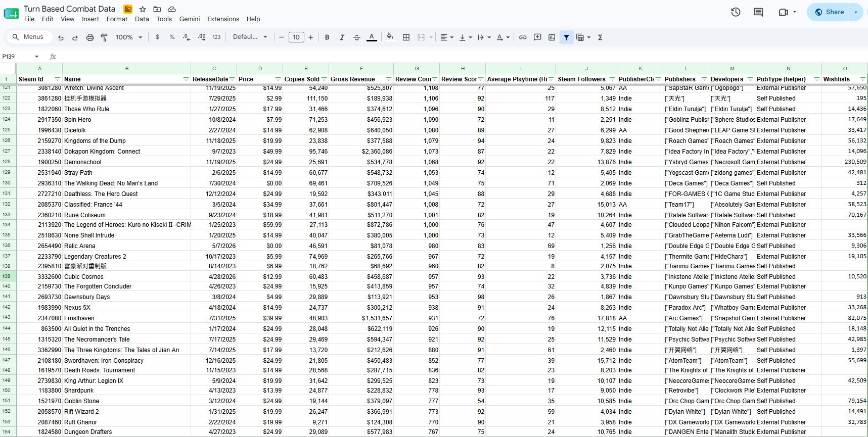
Task: Open the fill color picker
Action: click(390, 37)
